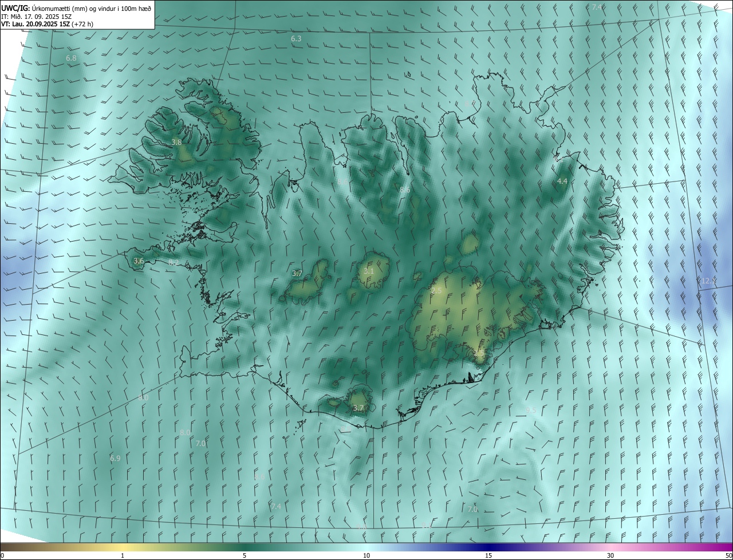Select the 2.5 value label on the large glacier
Screen dimensions: 733x560
(x=436, y=291)
